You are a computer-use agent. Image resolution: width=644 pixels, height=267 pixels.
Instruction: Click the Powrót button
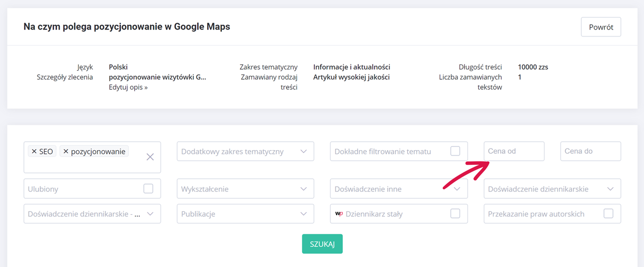[x=601, y=27]
